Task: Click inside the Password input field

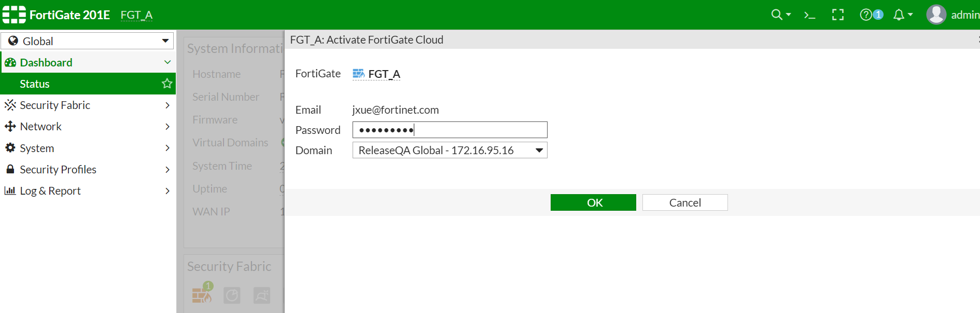Action: [450, 129]
